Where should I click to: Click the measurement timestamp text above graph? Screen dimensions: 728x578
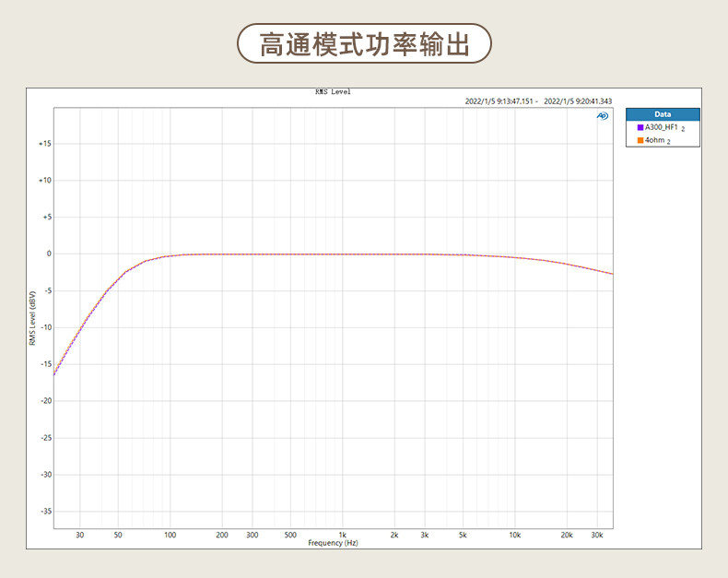coord(538,101)
